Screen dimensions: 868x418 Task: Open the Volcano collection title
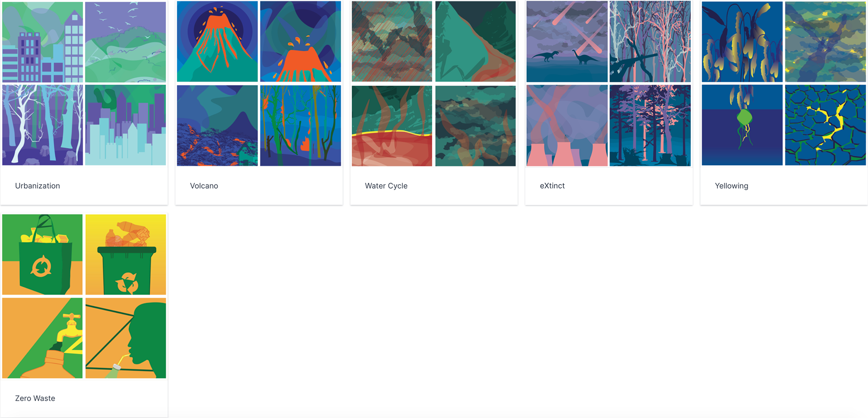[204, 186]
